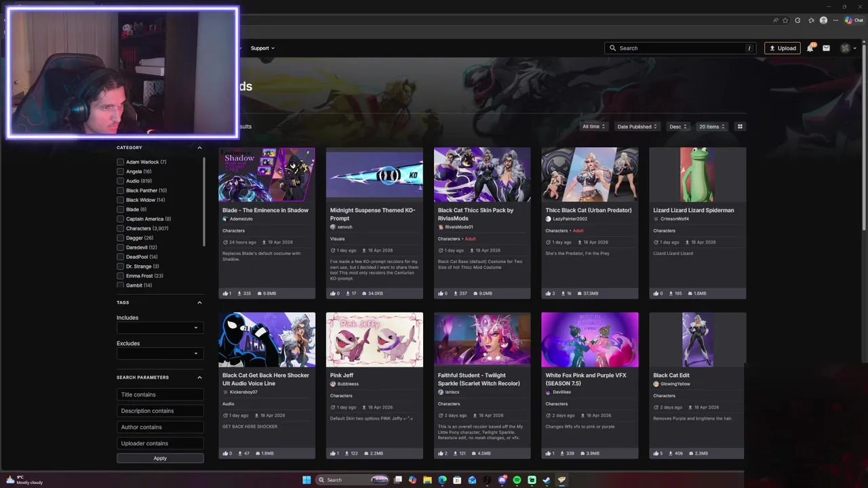Click the Author contains field
The image size is (868, 488).
coord(160,427)
